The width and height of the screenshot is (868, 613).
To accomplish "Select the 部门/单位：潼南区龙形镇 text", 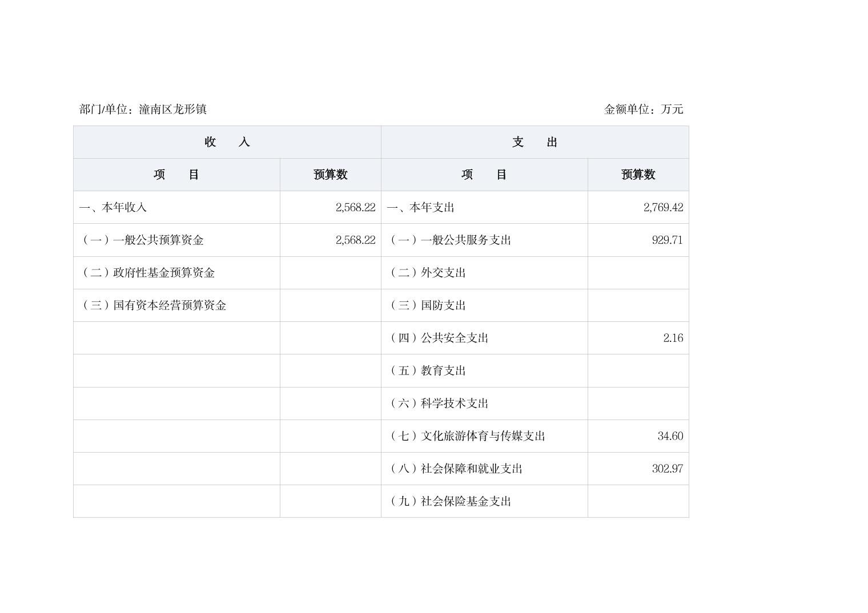I will (143, 109).
